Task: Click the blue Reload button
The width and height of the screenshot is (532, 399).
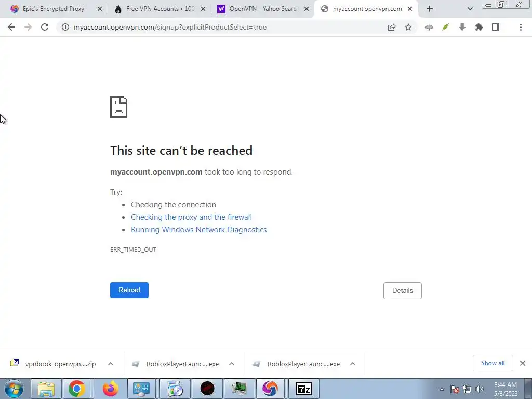Action: tap(129, 290)
